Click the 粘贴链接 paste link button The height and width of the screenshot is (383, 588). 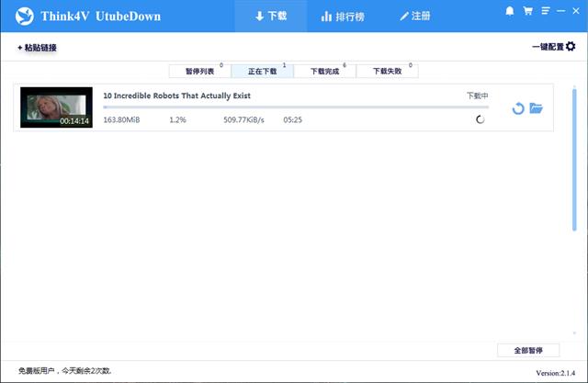point(37,47)
